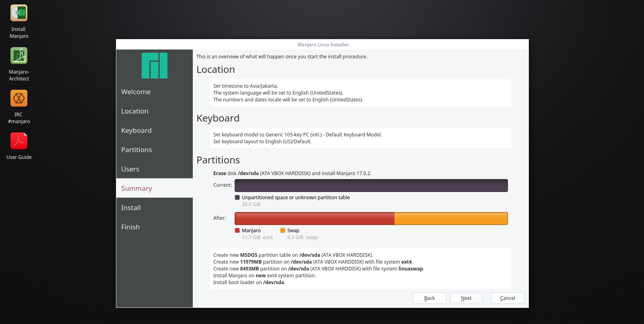Select the Location step in the sidebar

click(x=155, y=111)
